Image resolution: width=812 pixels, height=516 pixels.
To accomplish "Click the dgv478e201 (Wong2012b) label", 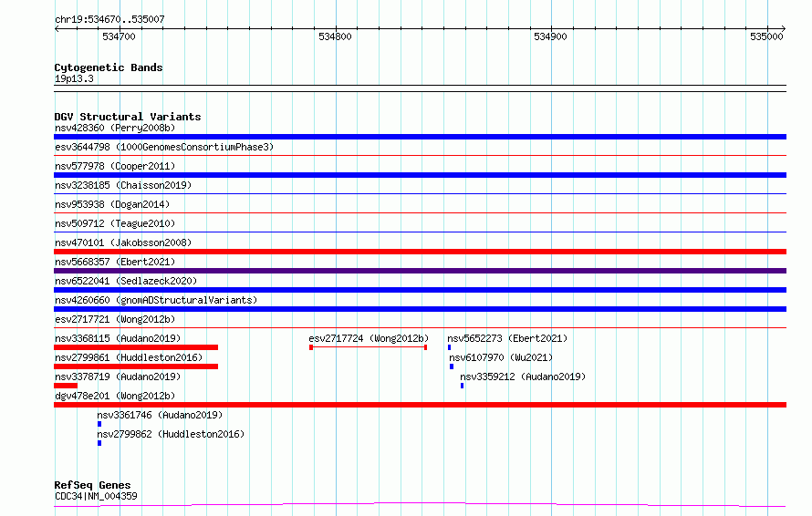I will (115, 396).
